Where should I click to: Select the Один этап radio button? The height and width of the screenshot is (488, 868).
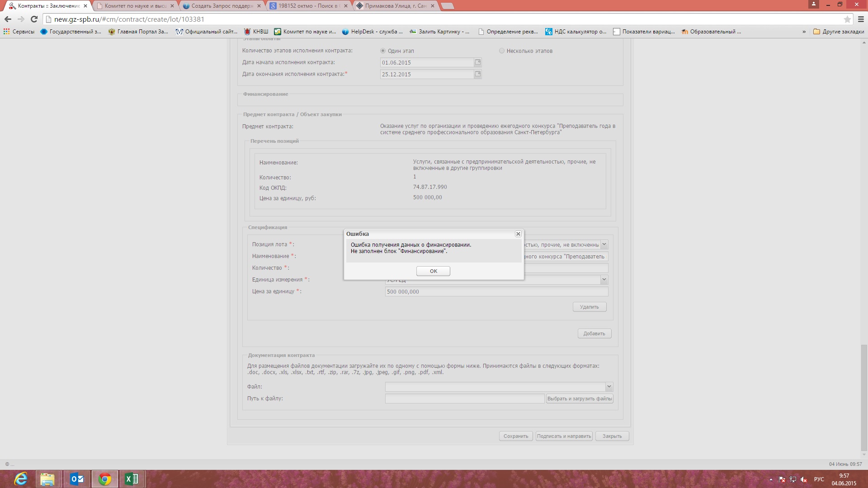tap(383, 51)
